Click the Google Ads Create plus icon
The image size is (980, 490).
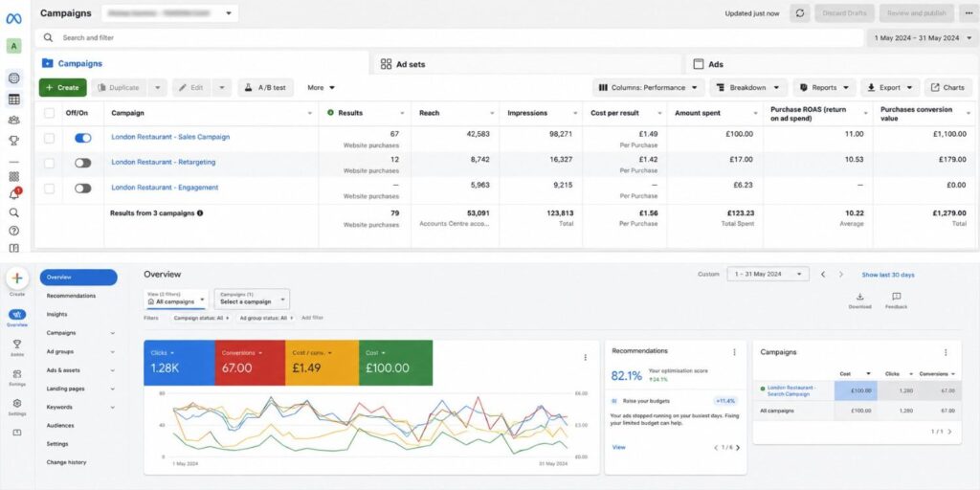17,278
